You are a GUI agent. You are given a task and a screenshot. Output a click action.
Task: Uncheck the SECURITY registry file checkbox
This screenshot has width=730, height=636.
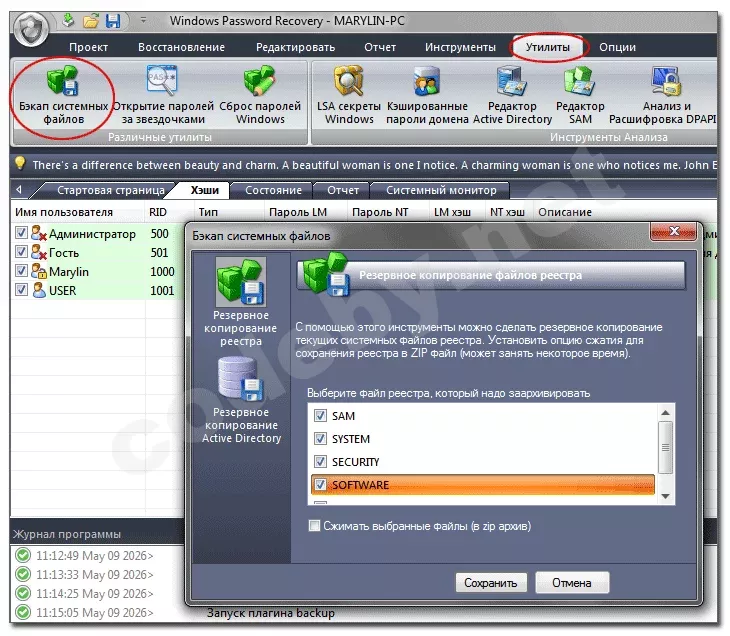(320, 461)
